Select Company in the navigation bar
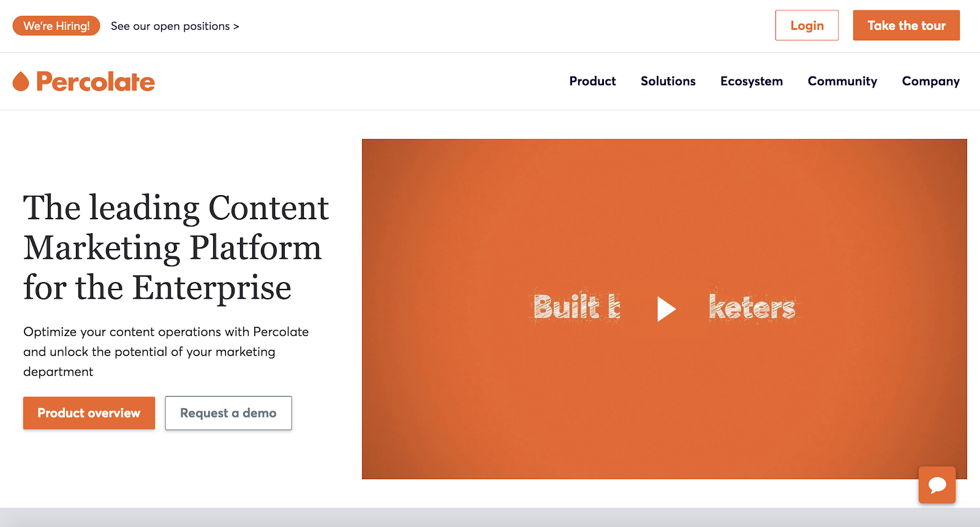 pyautogui.click(x=930, y=81)
